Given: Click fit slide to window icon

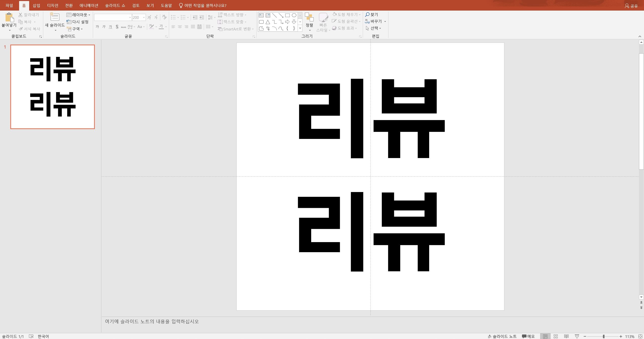Looking at the screenshot, I should [640, 336].
